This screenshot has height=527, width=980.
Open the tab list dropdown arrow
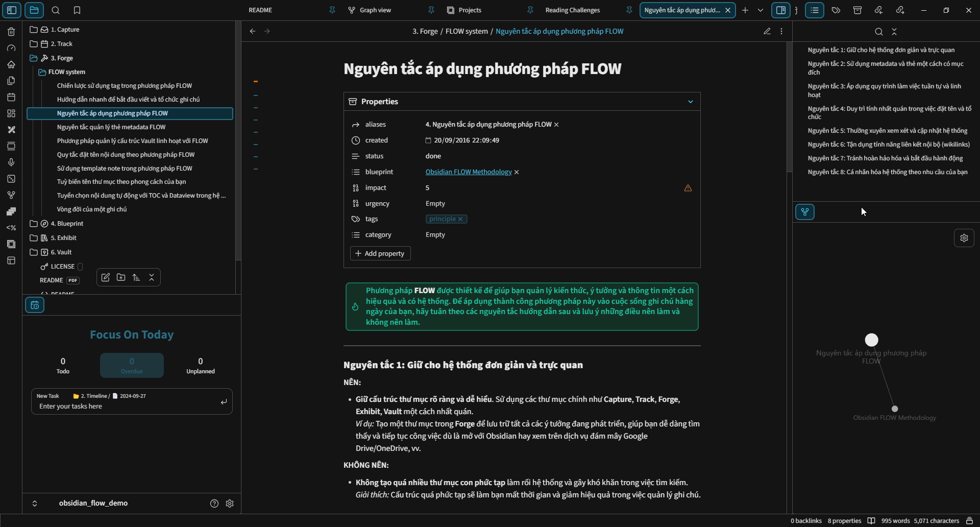coord(761,10)
